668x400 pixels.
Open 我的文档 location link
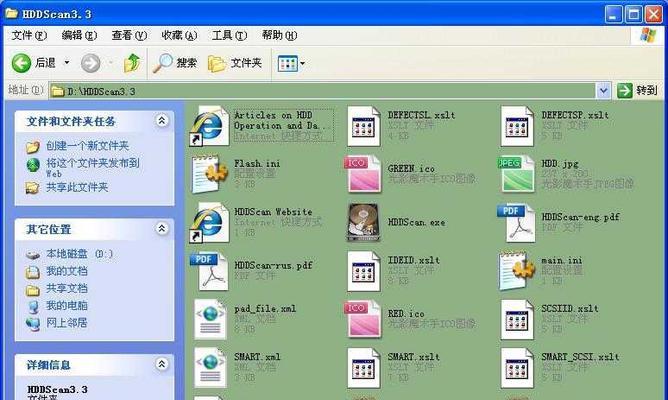point(67,271)
